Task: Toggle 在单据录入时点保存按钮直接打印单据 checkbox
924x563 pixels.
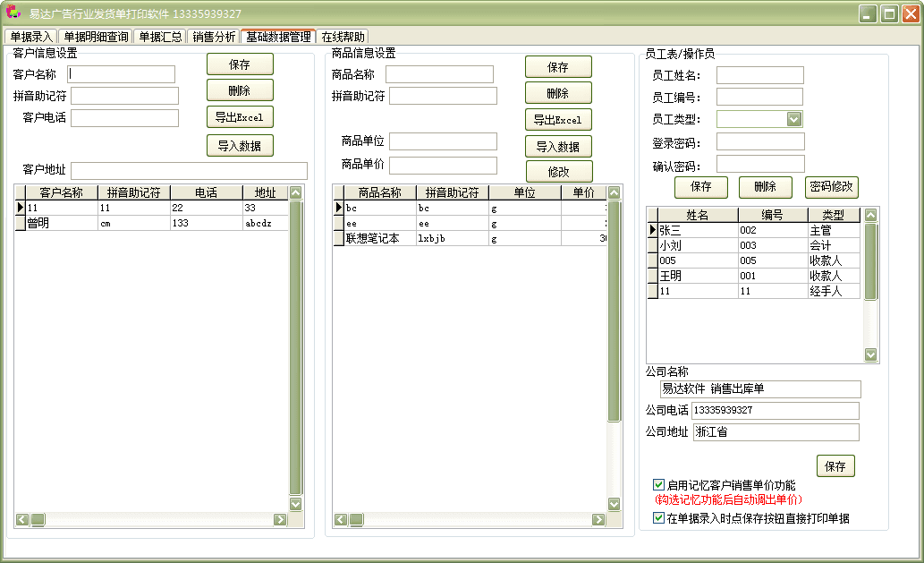Action: pos(659,517)
